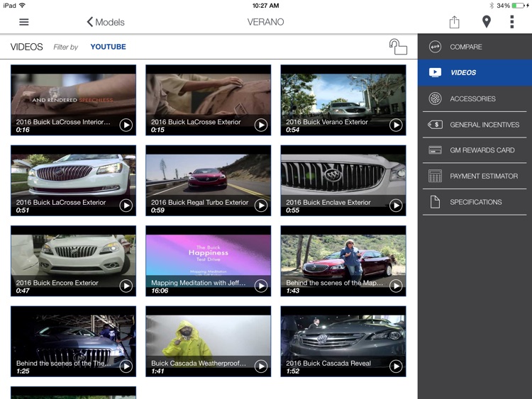Go back to Models

tap(106, 22)
